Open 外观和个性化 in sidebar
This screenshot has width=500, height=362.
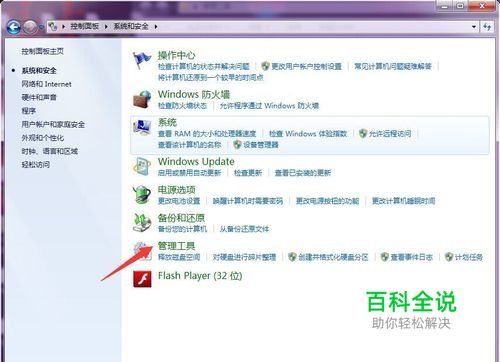[x=43, y=138]
